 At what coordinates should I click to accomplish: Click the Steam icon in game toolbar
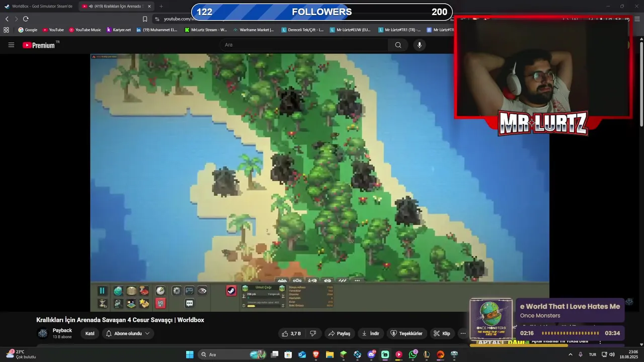pyautogui.click(x=231, y=291)
